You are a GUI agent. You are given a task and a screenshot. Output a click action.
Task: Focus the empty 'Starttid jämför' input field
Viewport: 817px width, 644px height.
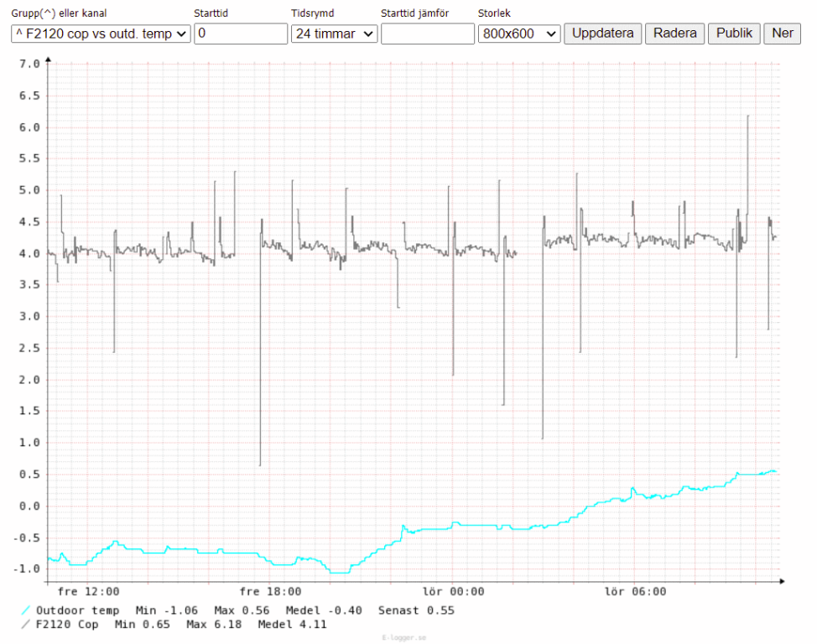click(x=427, y=34)
